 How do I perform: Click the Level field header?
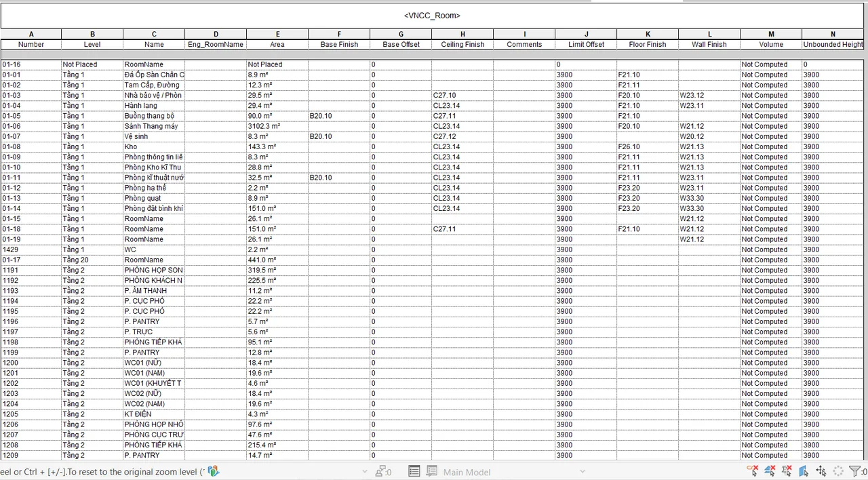[92, 44]
